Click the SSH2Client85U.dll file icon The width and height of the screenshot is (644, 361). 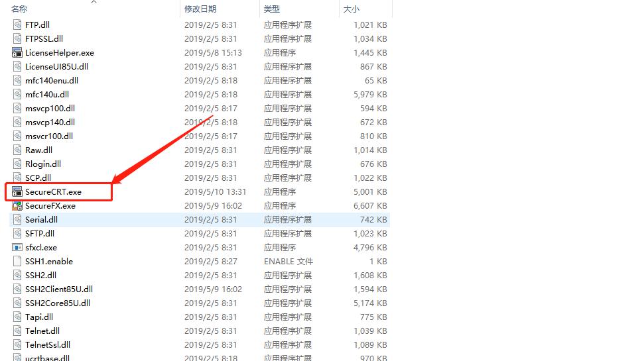[17, 289]
